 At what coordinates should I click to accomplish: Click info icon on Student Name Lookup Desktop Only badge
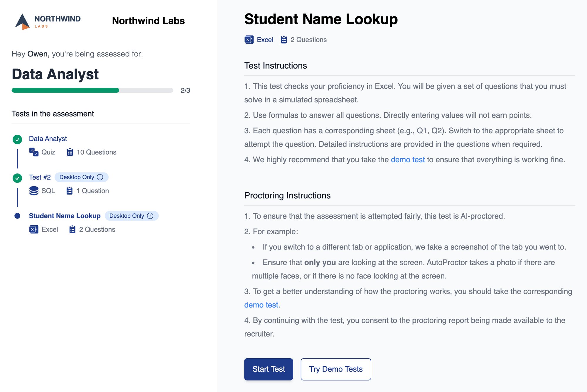(150, 216)
